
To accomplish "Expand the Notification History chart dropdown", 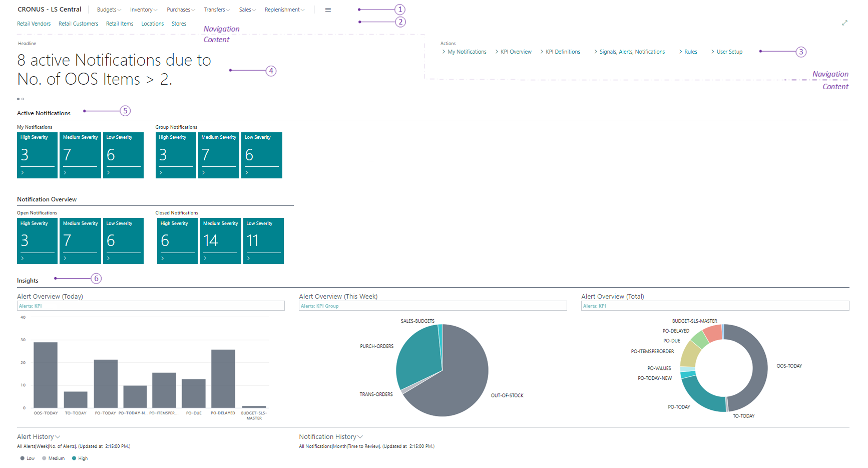I will pos(360,437).
